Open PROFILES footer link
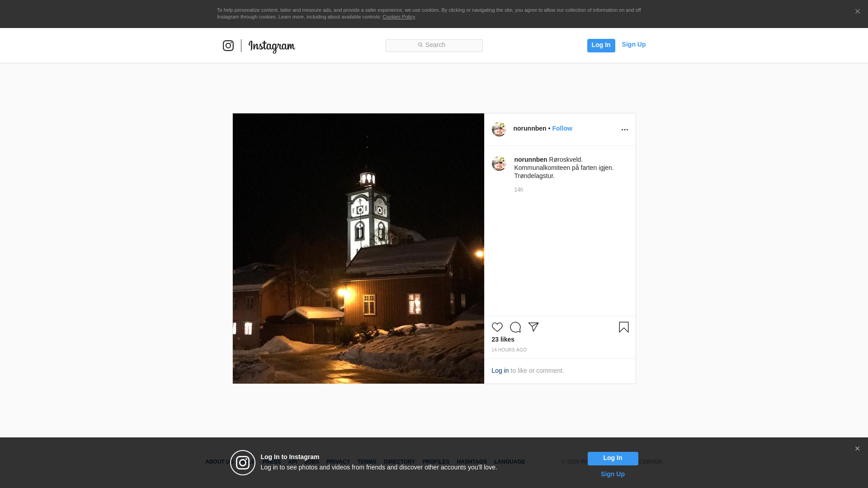Image resolution: width=868 pixels, height=488 pixels. click(436, 462)
